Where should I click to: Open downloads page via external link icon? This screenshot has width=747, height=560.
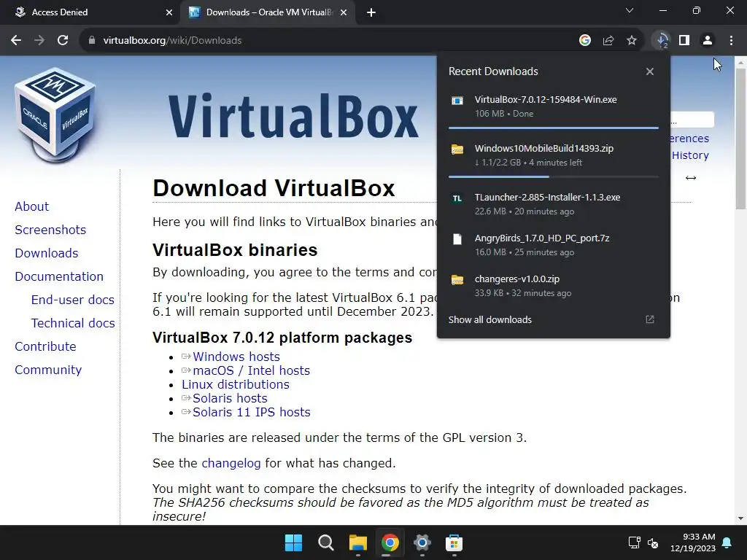[x=650, y=319]
